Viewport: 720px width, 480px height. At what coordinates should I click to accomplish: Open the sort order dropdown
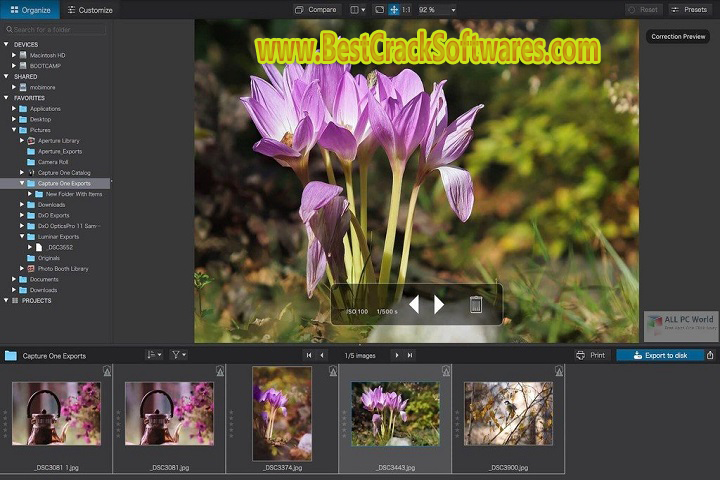[x=154, y=355]
